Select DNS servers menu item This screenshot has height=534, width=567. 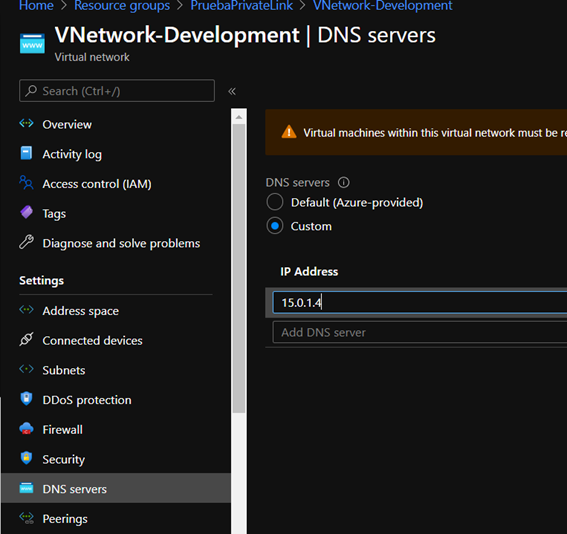pyautogui.click(x=116, y=489)
